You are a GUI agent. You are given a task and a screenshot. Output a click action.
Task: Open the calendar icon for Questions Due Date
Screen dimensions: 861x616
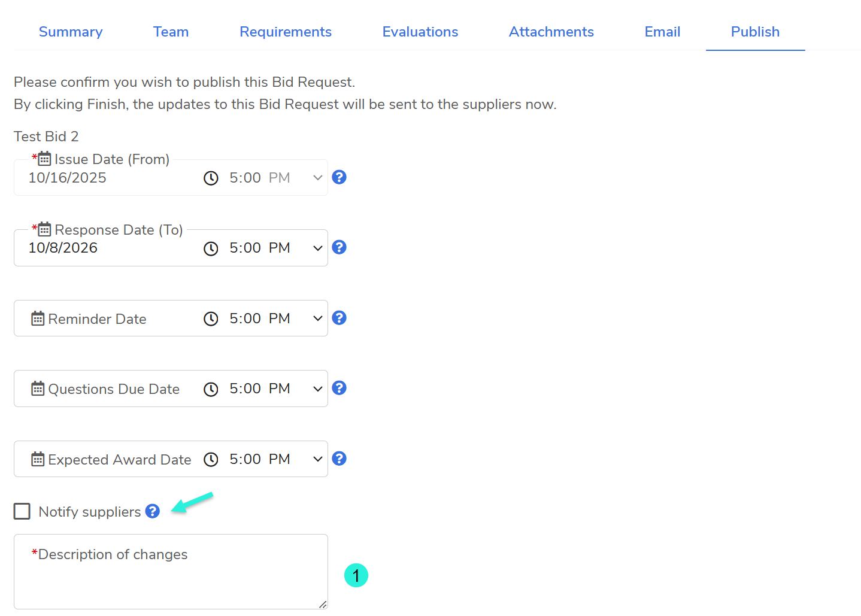click(x=38, y=389)
